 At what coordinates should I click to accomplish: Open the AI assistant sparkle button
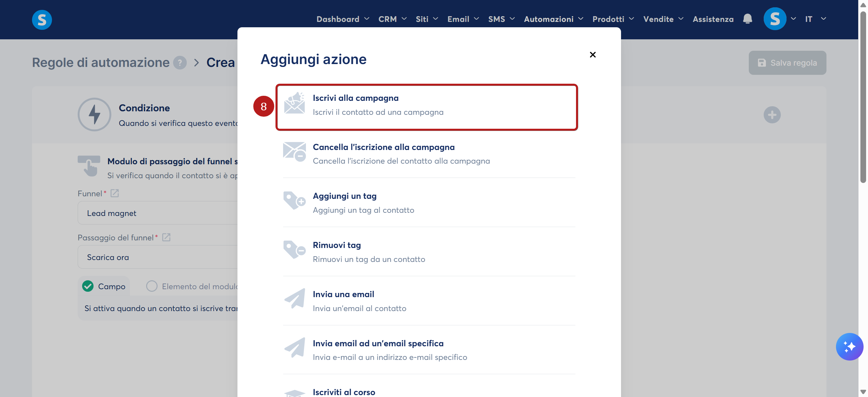point(849,347)
